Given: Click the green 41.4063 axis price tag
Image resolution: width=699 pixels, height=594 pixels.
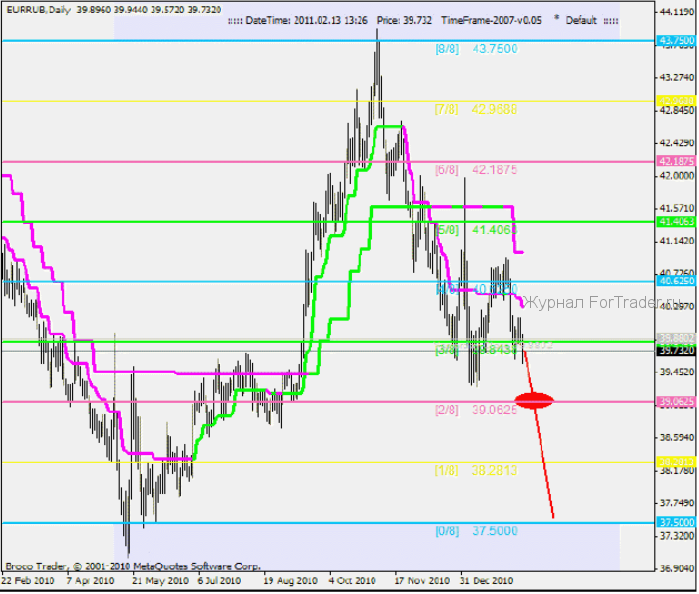Looking at the screenshot, I should (677, 221).
